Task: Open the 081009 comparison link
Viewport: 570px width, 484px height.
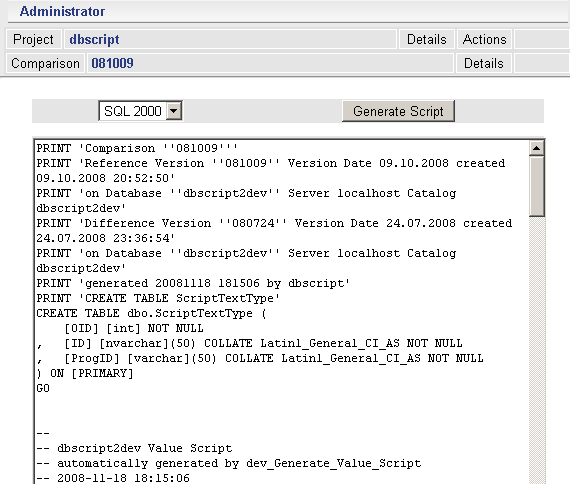Action: 112,63
